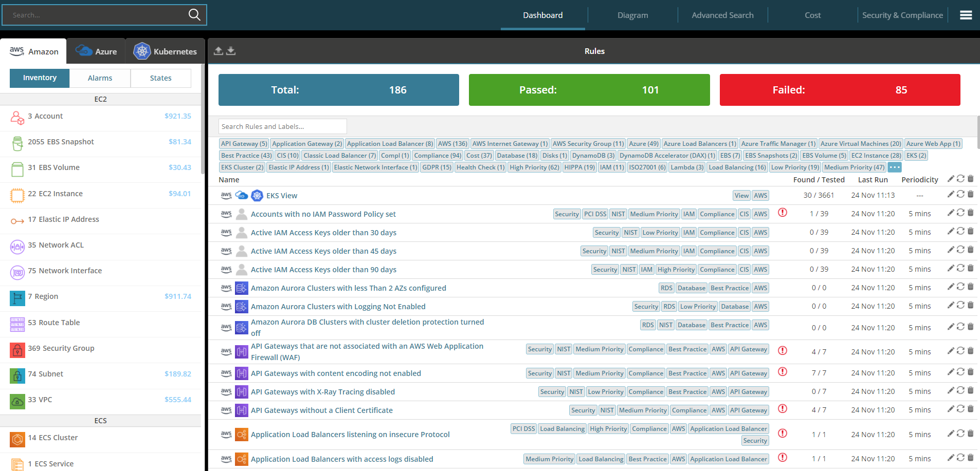Click PCI DSS tag on IAM Password Policy row
980x471 pixels.
595,214
